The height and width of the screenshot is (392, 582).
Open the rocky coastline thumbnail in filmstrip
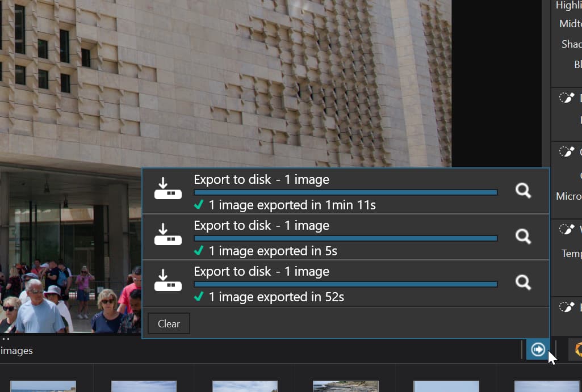point(345,386)
